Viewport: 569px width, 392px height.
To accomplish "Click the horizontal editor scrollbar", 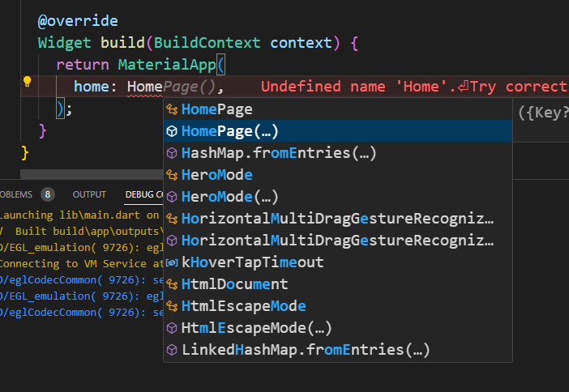I will pos(92,174).
